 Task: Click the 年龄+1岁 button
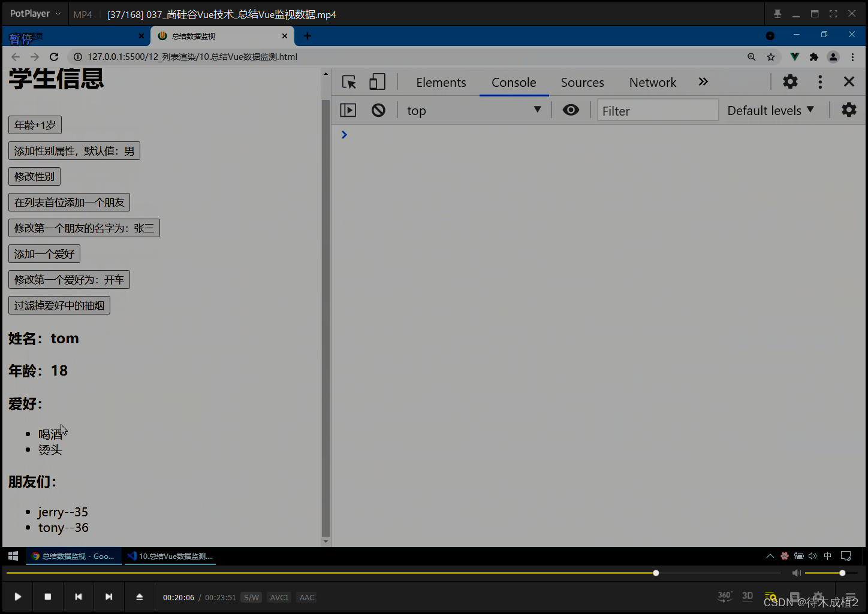pyautogui.click(x=35, y=125)
